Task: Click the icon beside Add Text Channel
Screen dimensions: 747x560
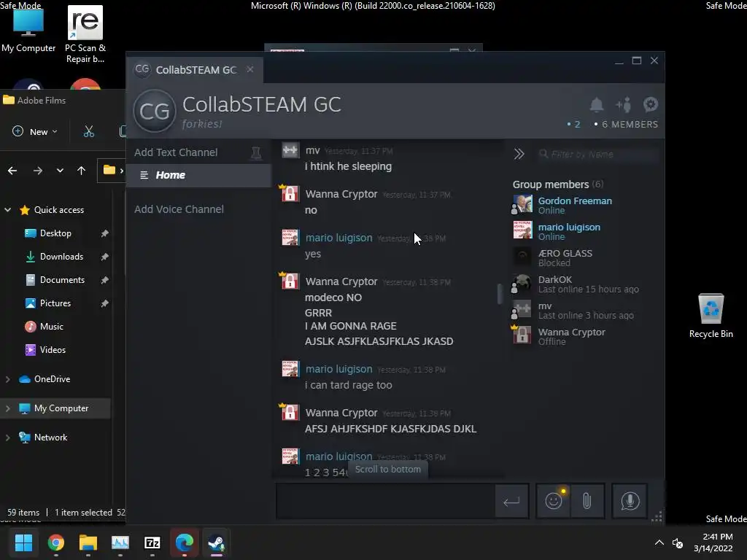Action: (256, 153)
